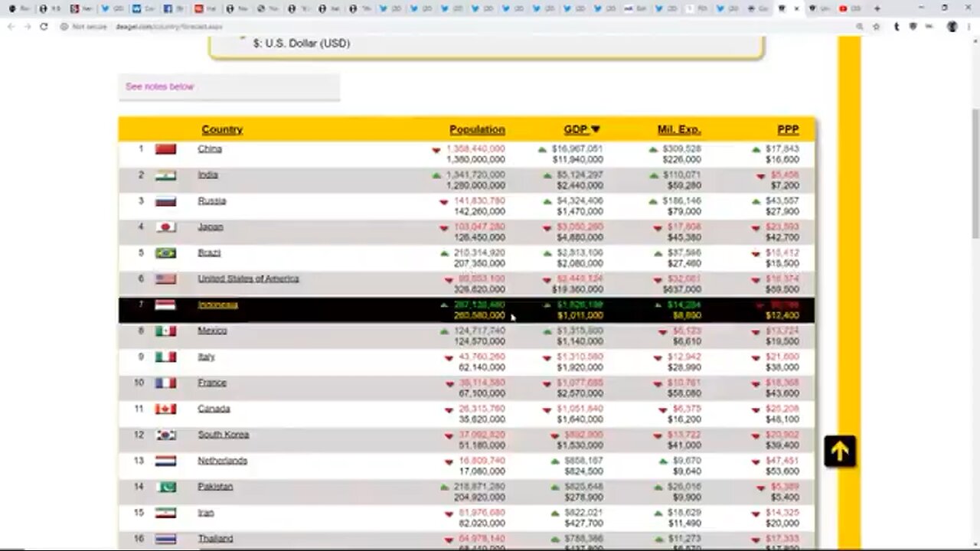The image size is (980, 551).
Task: Select Indonesia's PPP value $12,400
Action: pos(782,316)
